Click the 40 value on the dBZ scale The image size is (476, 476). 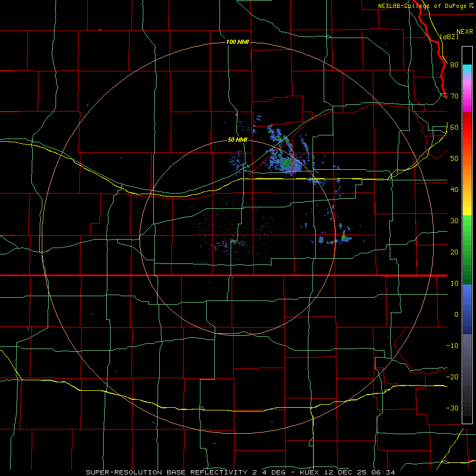pos(454,190)
